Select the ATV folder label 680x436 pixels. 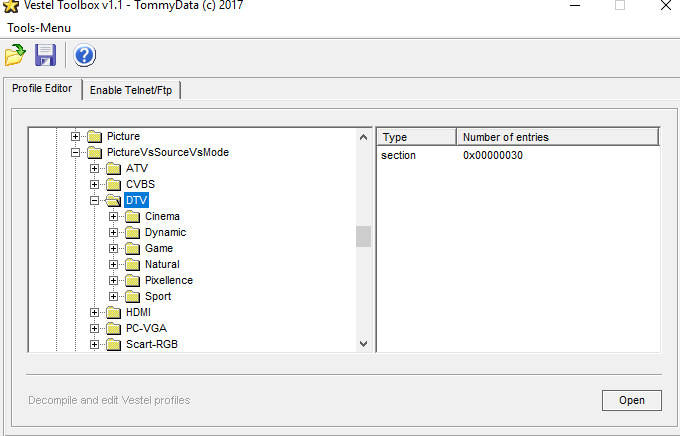137,168
